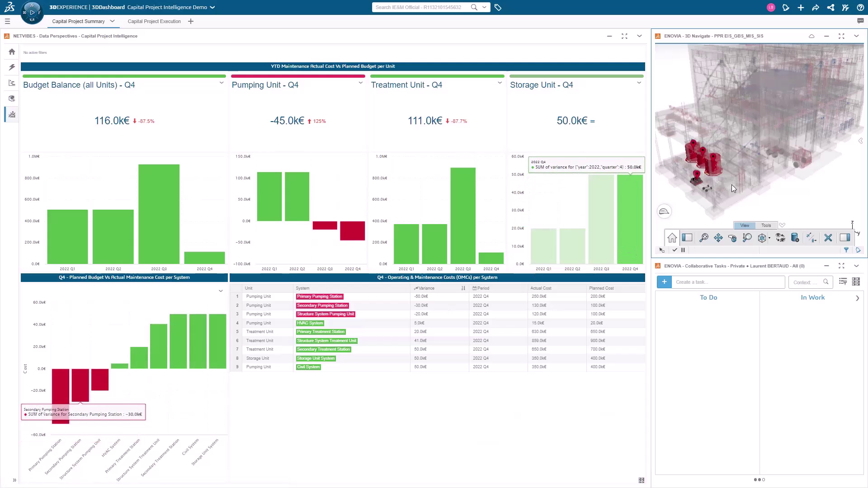
Task: Switch to Capital Project Execution tab
Action: pyautogui.click(x=154, y=21)
